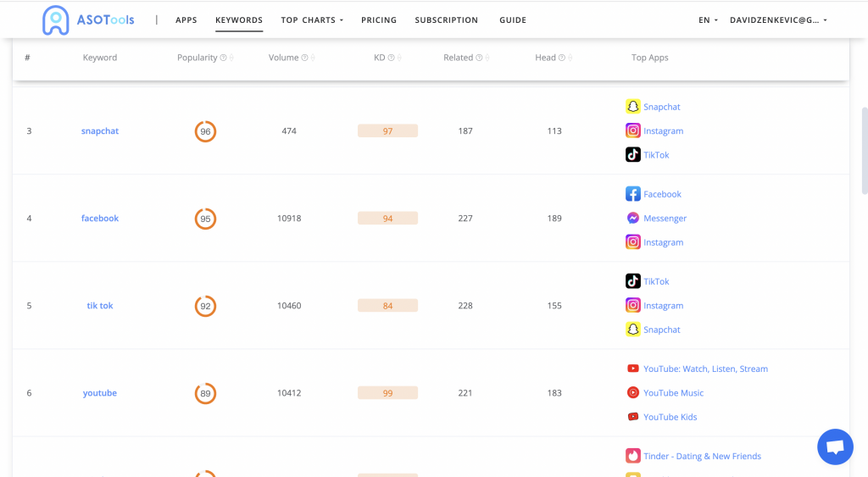Open the snapchat keyword link
The image size is (868, 477).
[x=100, y=131]
